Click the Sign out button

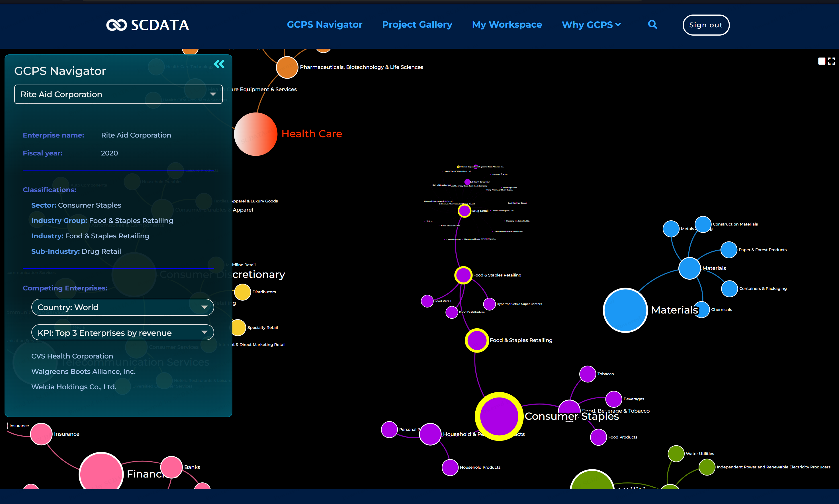tap(705, 25)
